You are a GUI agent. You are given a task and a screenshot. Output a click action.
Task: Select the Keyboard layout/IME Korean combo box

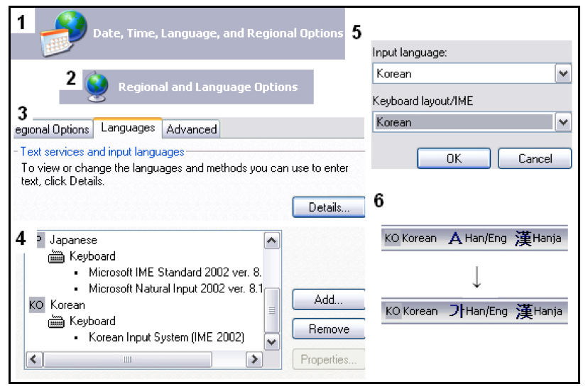(x=472, y=122)
